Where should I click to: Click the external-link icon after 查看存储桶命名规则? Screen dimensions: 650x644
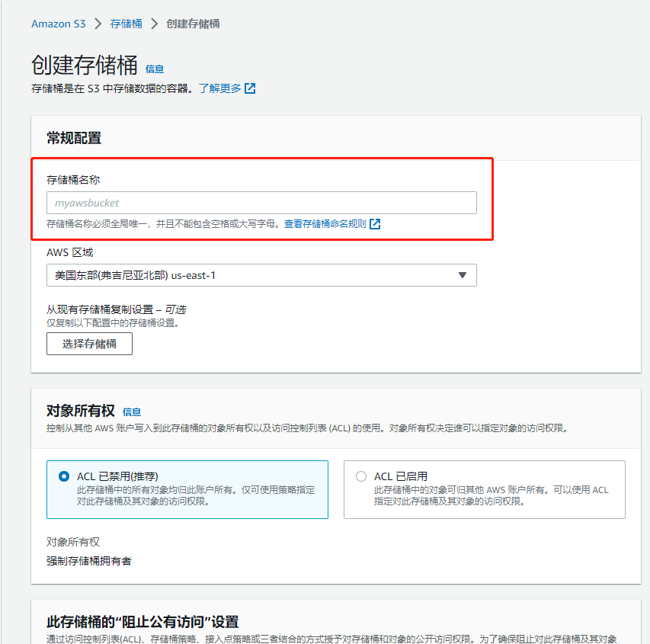373,223
